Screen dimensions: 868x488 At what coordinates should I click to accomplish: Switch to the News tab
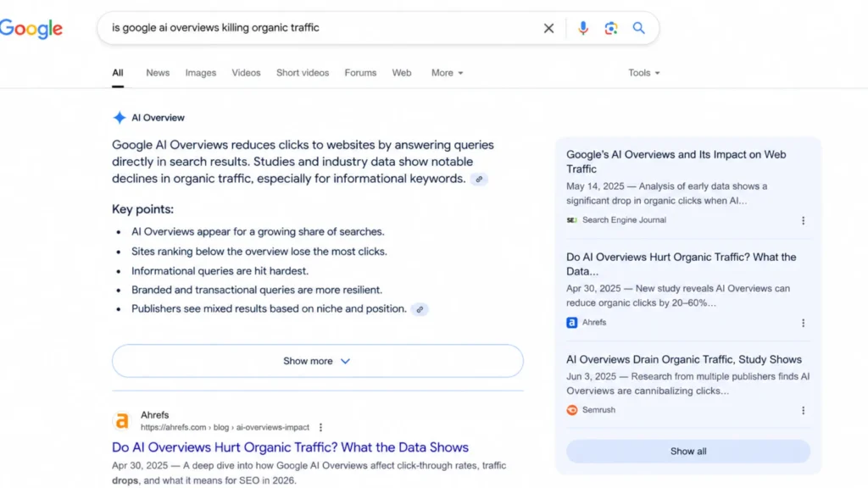tap(158, 73)
